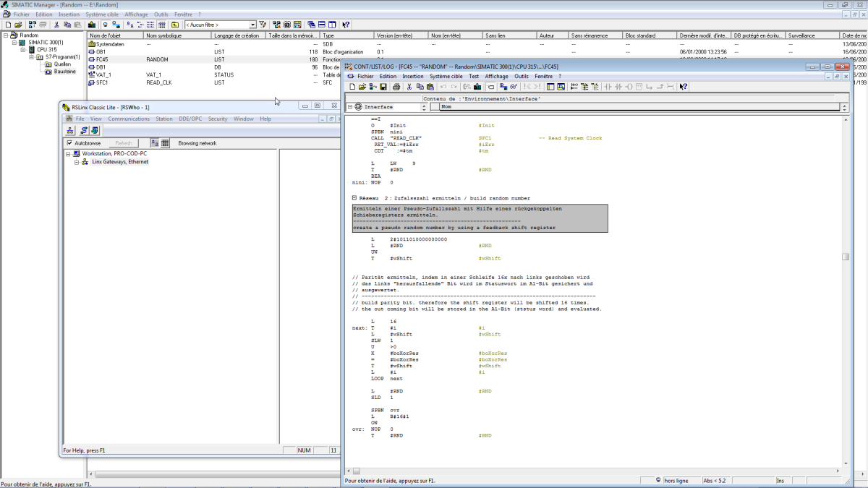This screenshot has width=868, height=488.
Task: Click Configure Drivers icon in RSLinx toolbar
Action: [x=84, y=130]
